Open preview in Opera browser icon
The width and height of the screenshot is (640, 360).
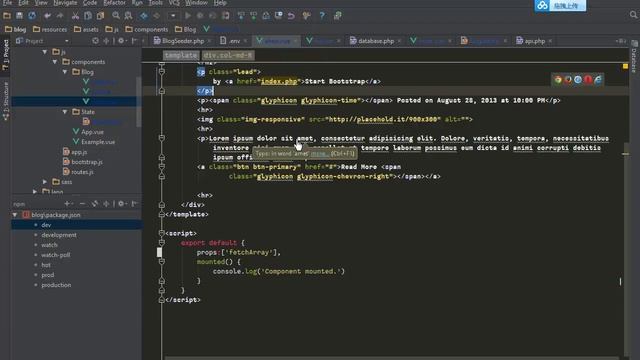(x=588, y=80)
